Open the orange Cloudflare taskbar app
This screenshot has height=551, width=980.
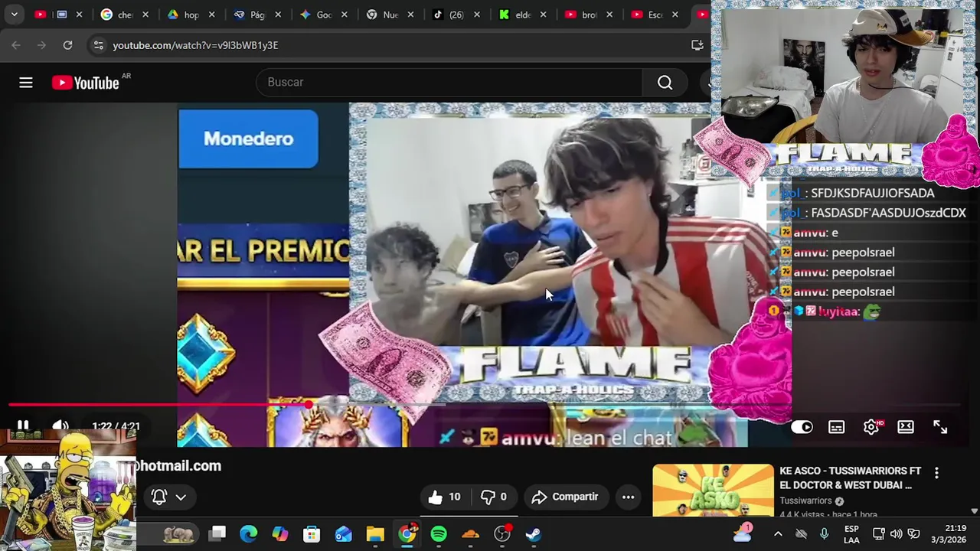470,534
